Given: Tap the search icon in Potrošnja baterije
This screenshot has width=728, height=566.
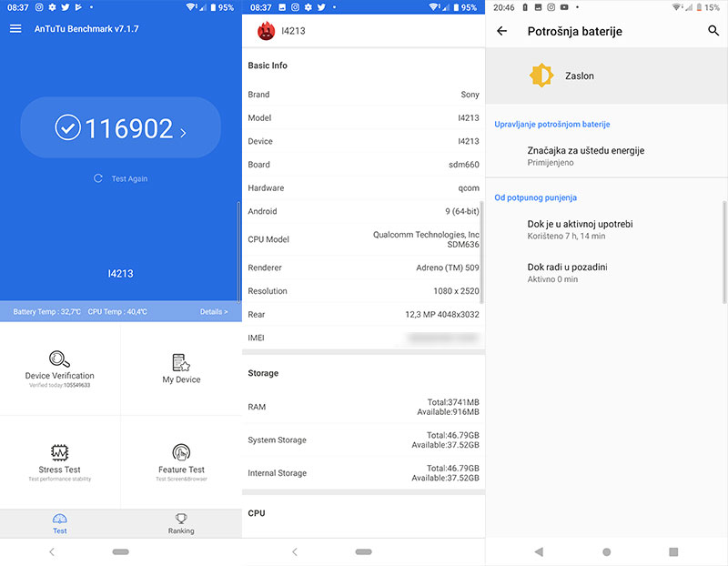Looking at the screenshot, I should pyautogui.click(x=711, y=30).
